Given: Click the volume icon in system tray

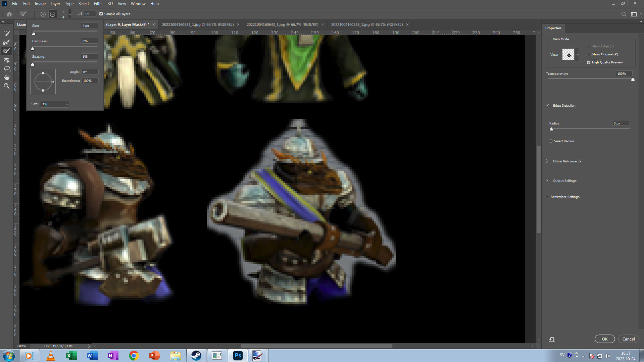Looking at the screenshot, I should [607, 356].
